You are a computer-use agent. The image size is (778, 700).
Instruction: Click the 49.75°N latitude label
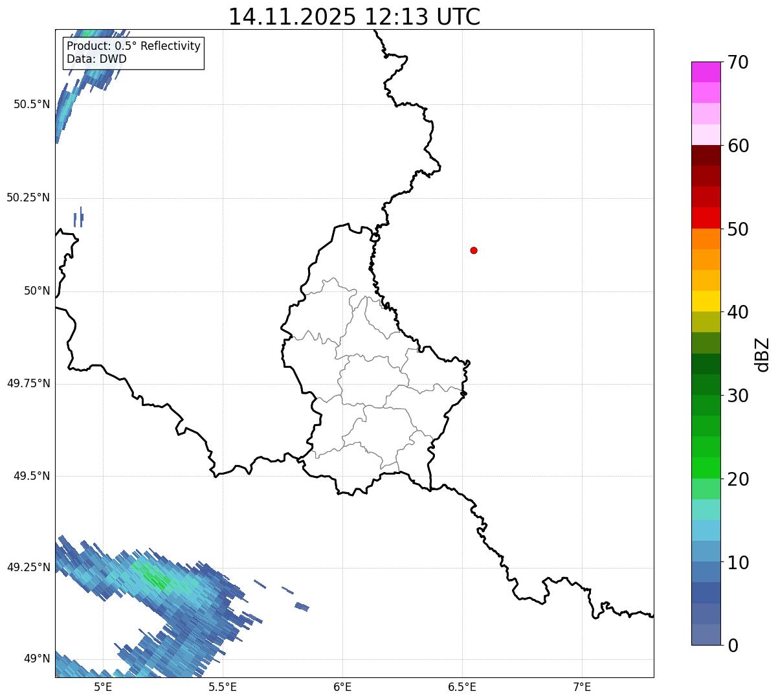point(28,383)
